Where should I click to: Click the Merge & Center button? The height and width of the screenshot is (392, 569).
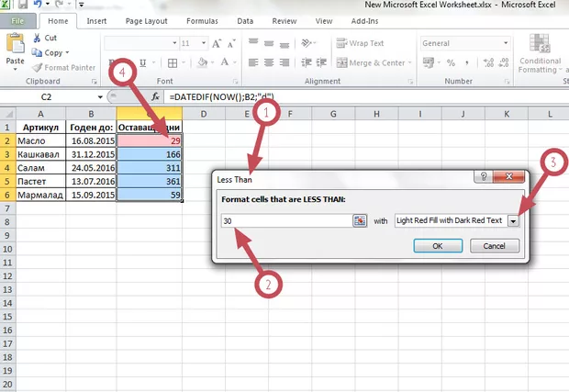tap(371, 62)
